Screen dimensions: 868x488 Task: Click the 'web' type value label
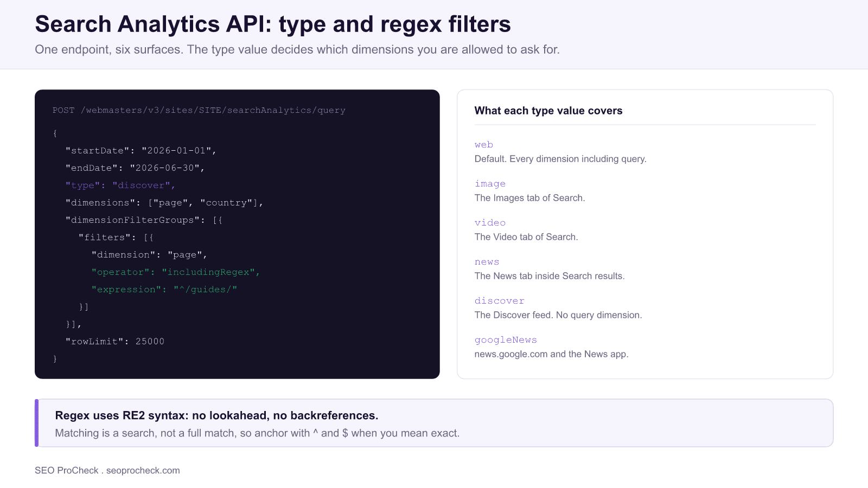point(484,145)
